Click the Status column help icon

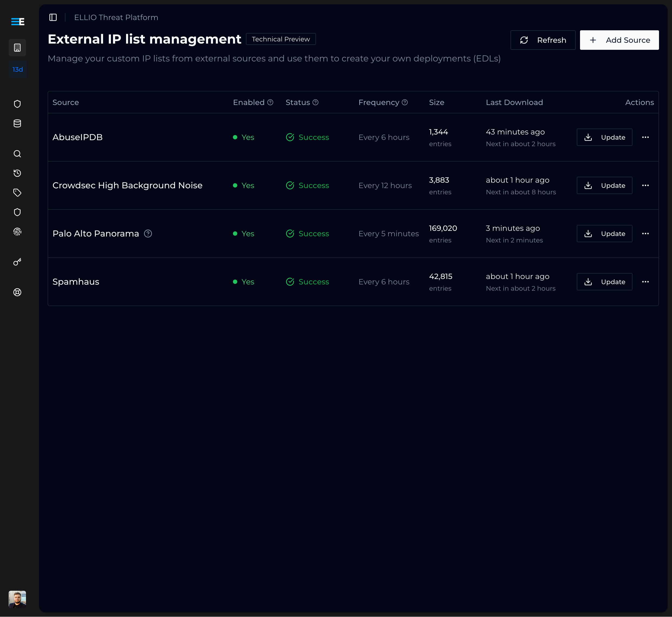point(315,103)
